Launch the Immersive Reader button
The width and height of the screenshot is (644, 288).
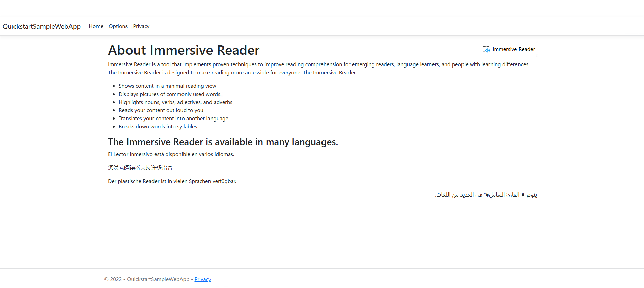tap(509, 49)
